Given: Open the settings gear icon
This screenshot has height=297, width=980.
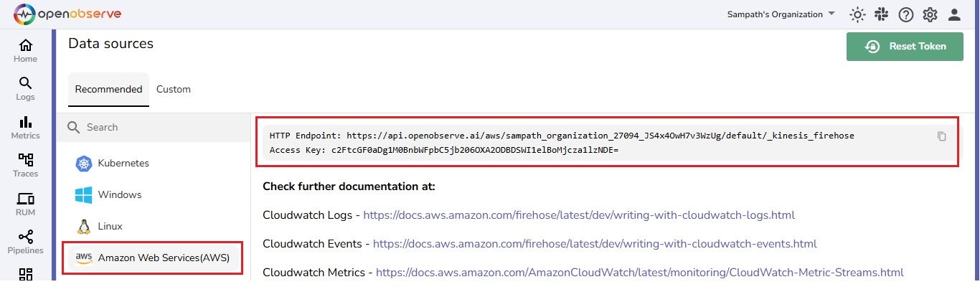Looking at the screenshot, I should (x=930, y=14).
